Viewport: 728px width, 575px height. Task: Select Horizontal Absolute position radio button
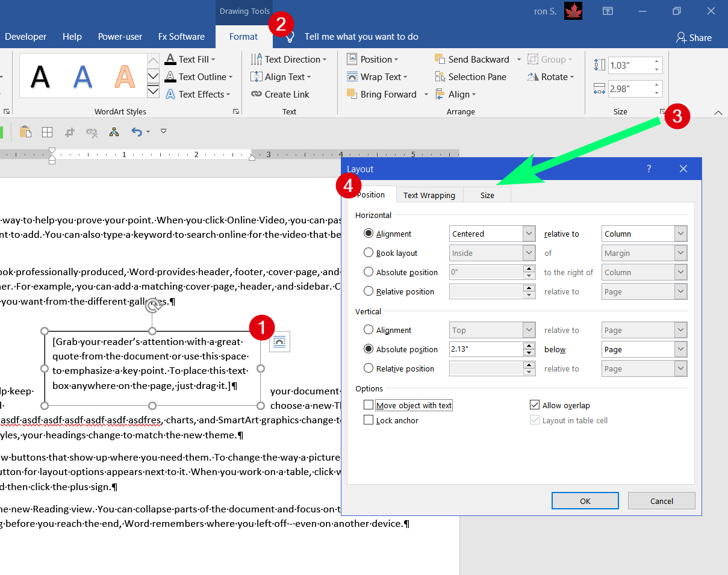[x=369, y=272]
